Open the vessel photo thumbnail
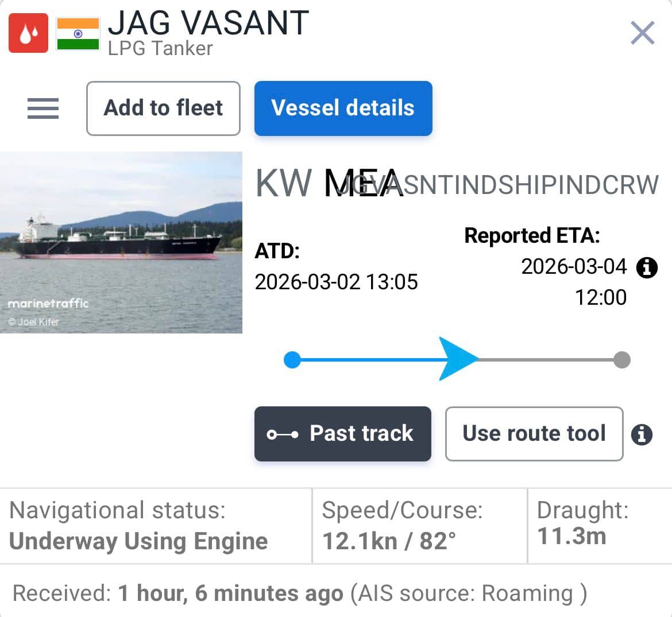This screenshot has width=672, height=617. click(121, 242)
